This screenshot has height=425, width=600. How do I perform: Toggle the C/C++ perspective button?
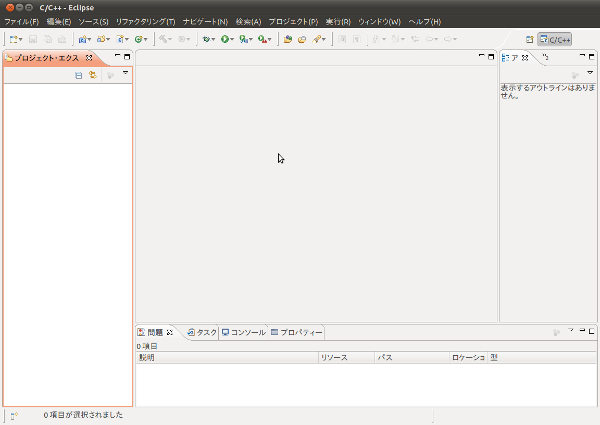tap(554, 39)
